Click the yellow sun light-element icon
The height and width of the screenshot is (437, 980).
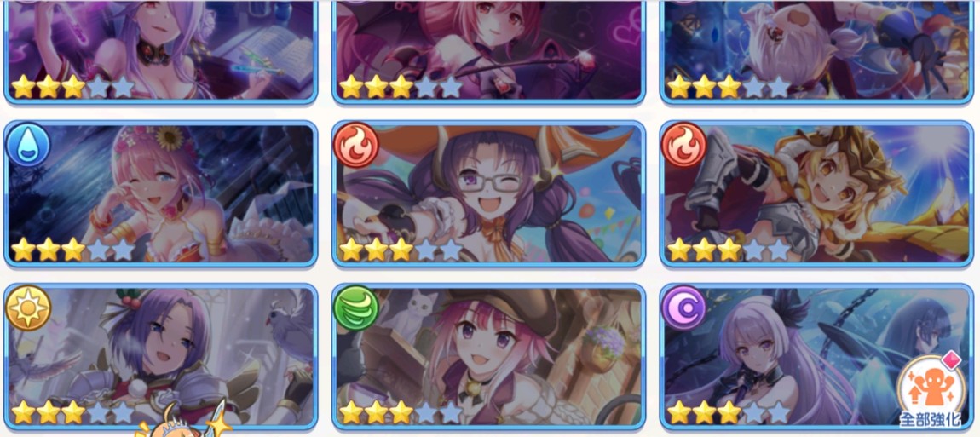coord(27,308)
